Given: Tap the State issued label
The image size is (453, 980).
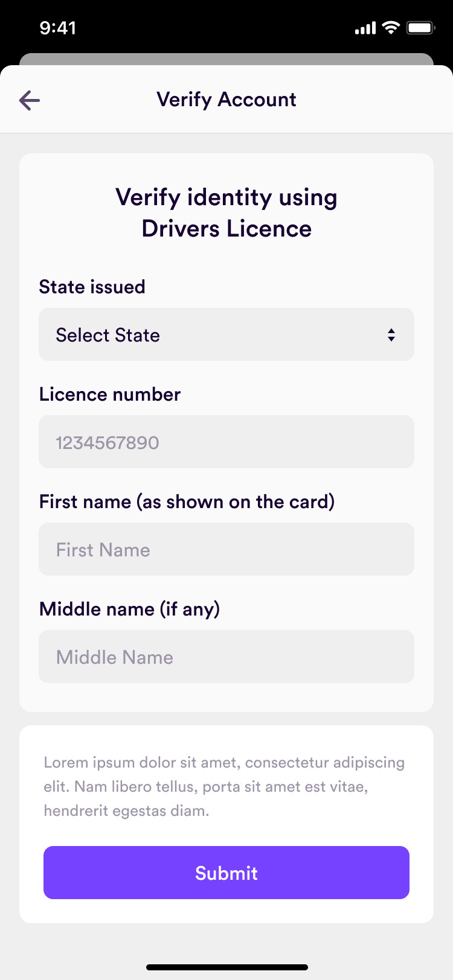Looking at the screenshot, I should (92, 287).
